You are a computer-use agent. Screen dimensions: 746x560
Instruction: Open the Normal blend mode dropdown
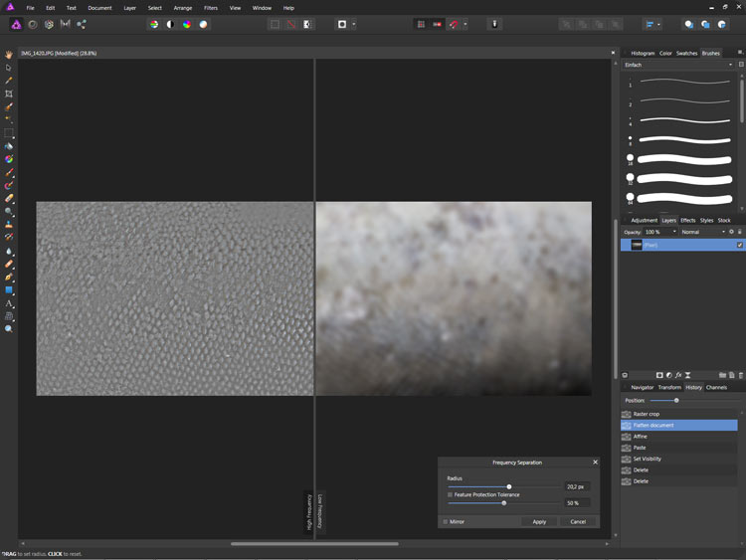tap(702, 232)
